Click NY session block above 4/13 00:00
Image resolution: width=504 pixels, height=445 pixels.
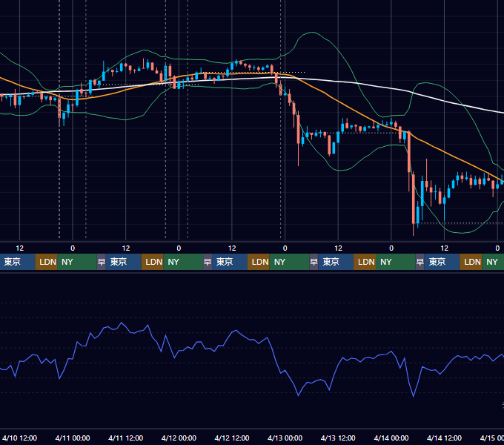(289, 262)
